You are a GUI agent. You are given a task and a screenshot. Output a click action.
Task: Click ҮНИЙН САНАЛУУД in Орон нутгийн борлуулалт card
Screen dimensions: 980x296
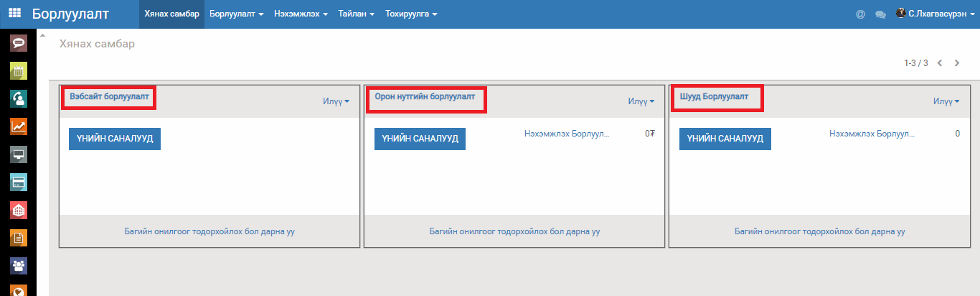420,139
